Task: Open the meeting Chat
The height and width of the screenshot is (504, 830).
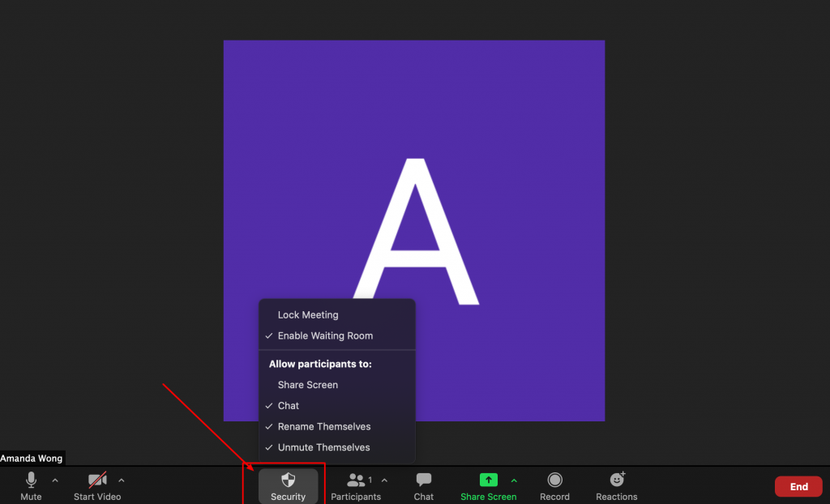Action: pos(423,485)
